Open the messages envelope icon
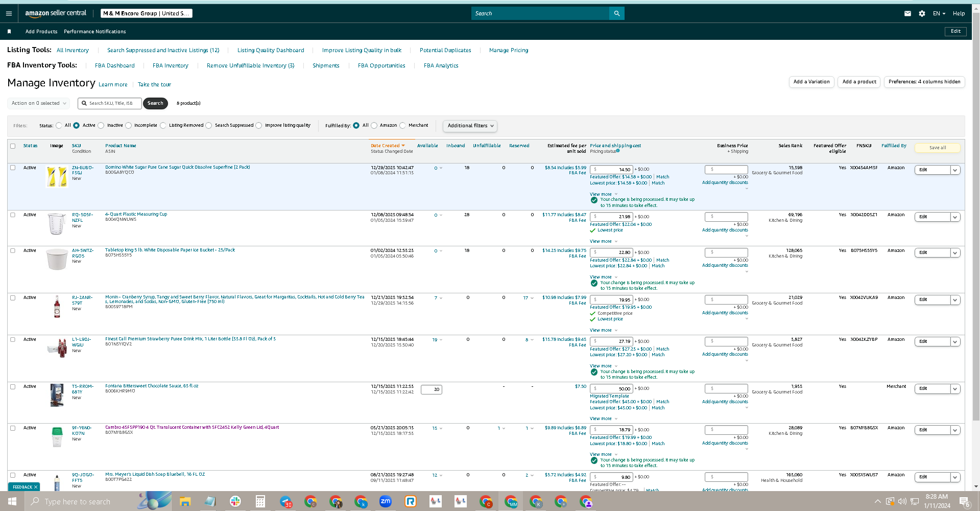Screen dimensions: 980x511 coord(907,14)
